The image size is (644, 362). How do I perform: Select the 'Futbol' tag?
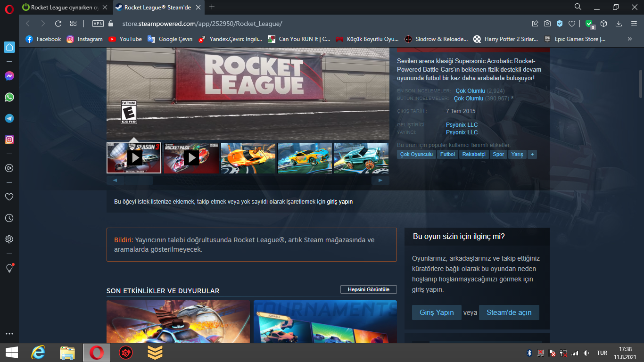click(x=448, y=154)
